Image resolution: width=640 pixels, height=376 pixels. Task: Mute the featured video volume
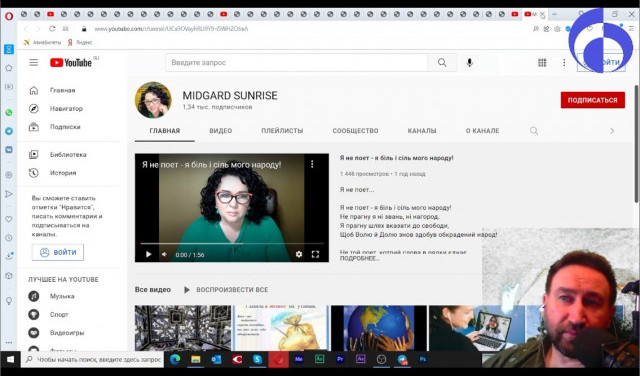(x=164, y=254)
